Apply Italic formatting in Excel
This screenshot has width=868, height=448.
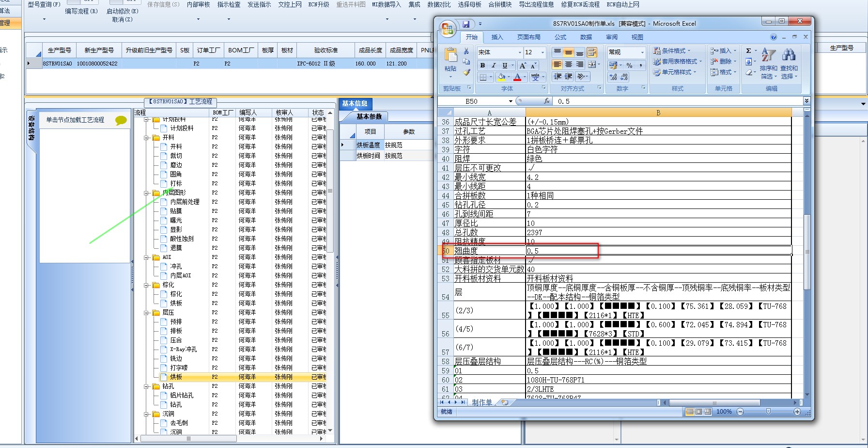click(x=494, y=65)
